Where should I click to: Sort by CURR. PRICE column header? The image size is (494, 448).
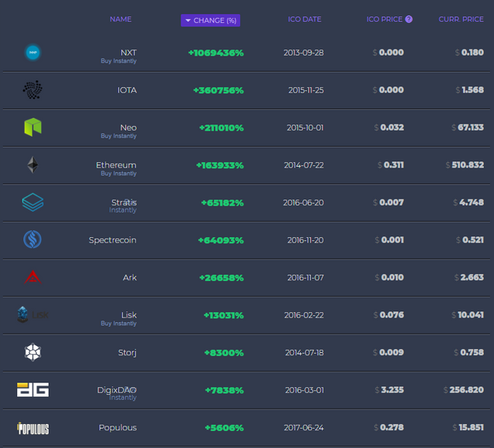tap(462, 19)
